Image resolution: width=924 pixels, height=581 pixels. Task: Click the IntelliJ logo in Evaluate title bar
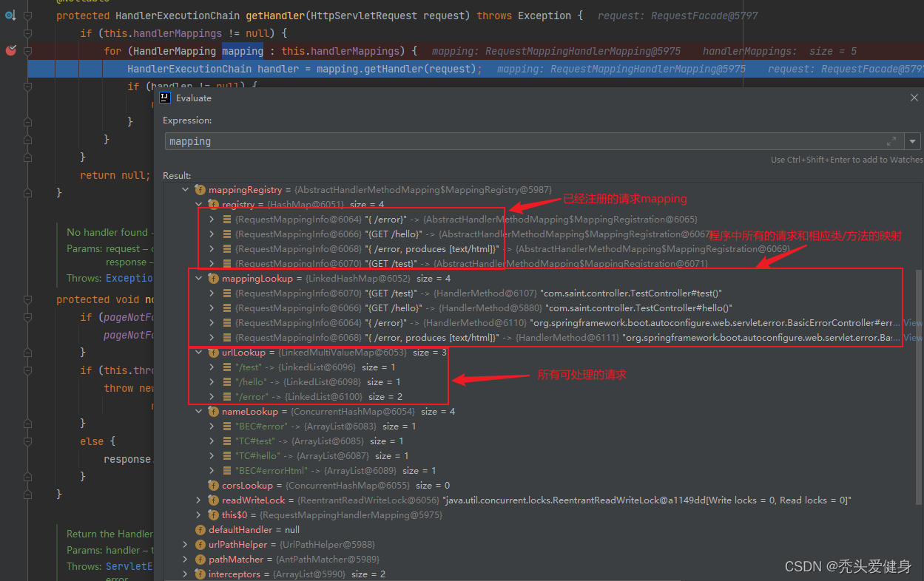(165, 98)
